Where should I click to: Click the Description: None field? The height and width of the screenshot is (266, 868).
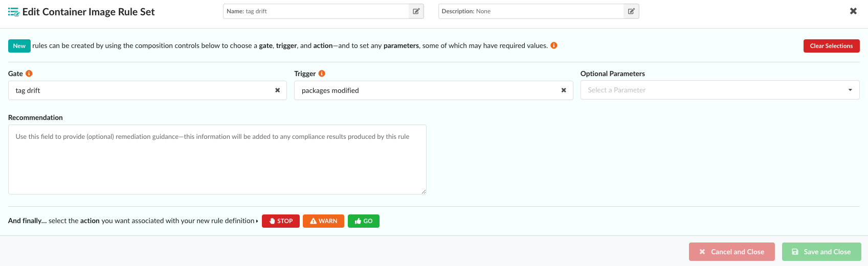click(531, 11)
